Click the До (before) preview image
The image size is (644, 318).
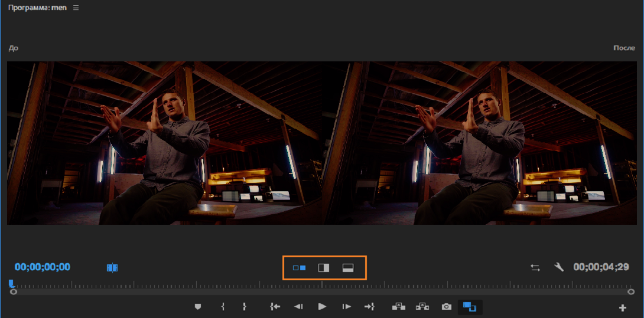pos(164,143)
